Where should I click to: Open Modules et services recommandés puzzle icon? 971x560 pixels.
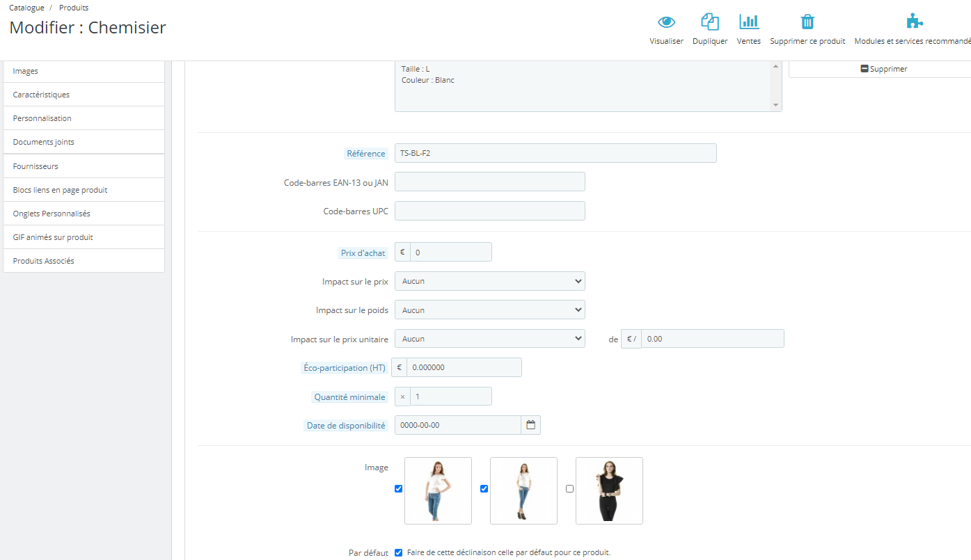[915, 22]
